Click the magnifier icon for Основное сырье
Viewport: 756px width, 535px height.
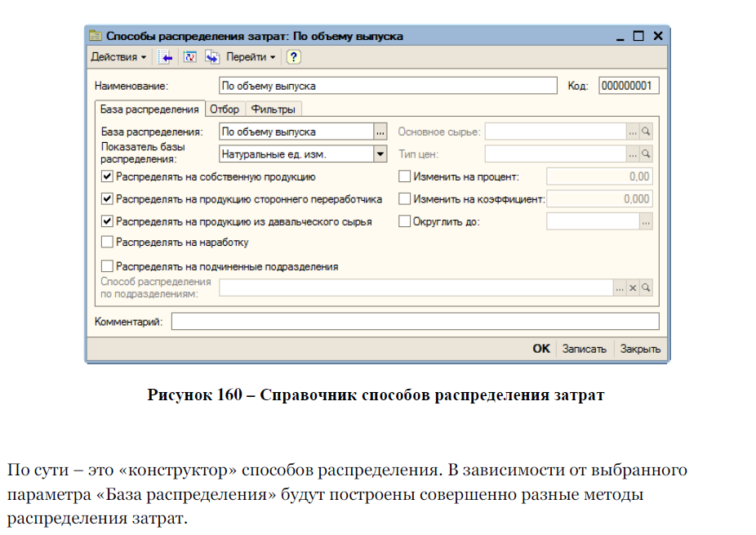pos(646,132)
